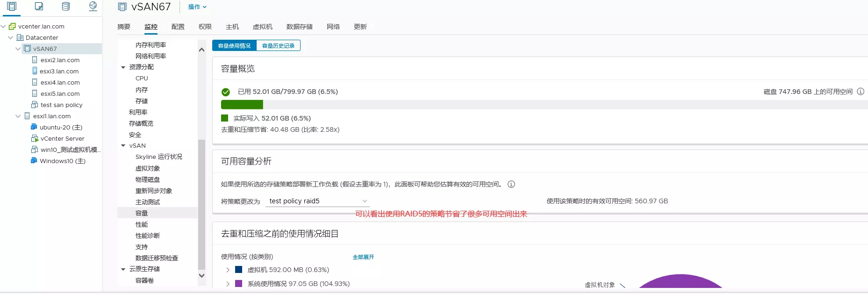The height and width of the screenshot is (294, 868).
Task: Collapse the Datacenter tree node
Action: (11, 37)
